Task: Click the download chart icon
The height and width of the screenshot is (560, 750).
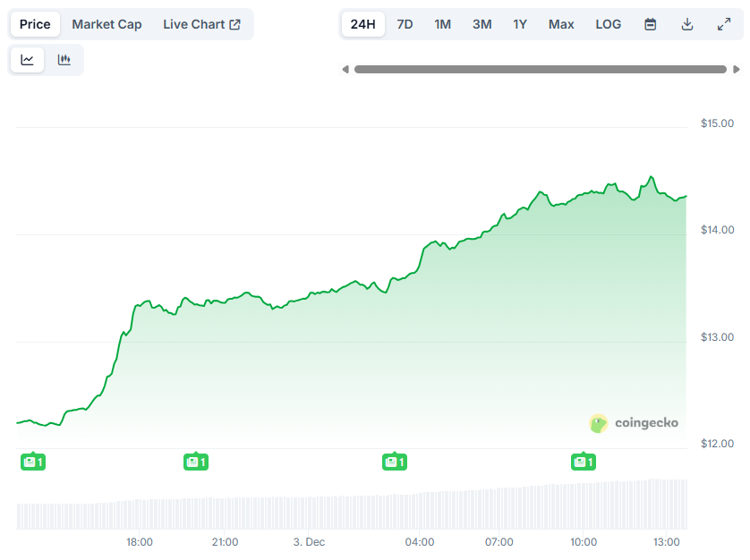Action: [x=687, y=24]
